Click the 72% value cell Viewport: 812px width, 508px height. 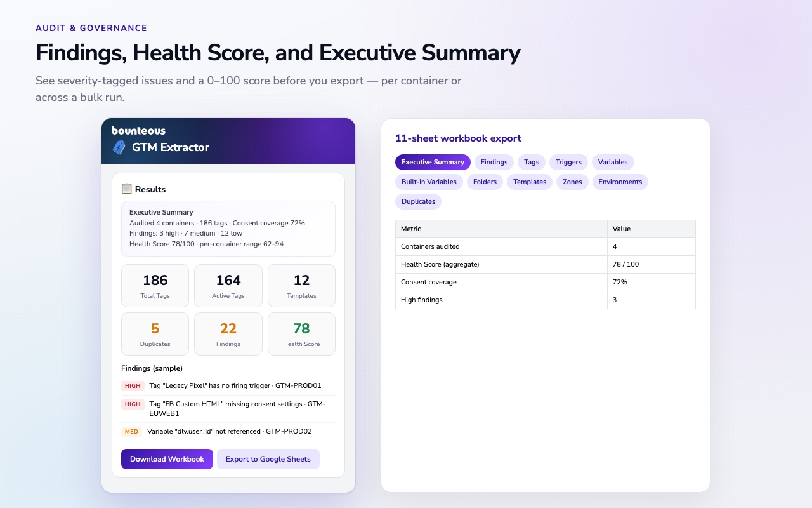pyautogui.click(x=652, y=282)
